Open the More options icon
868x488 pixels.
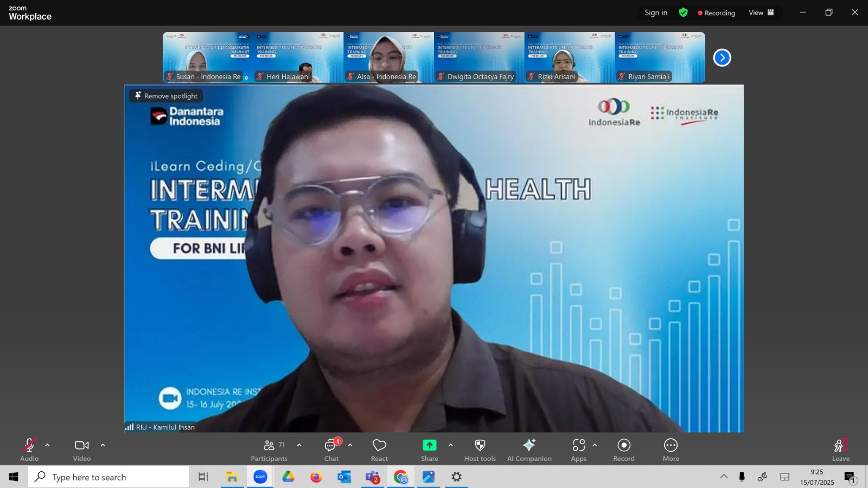pyautogui.click(x=671, y=445)
